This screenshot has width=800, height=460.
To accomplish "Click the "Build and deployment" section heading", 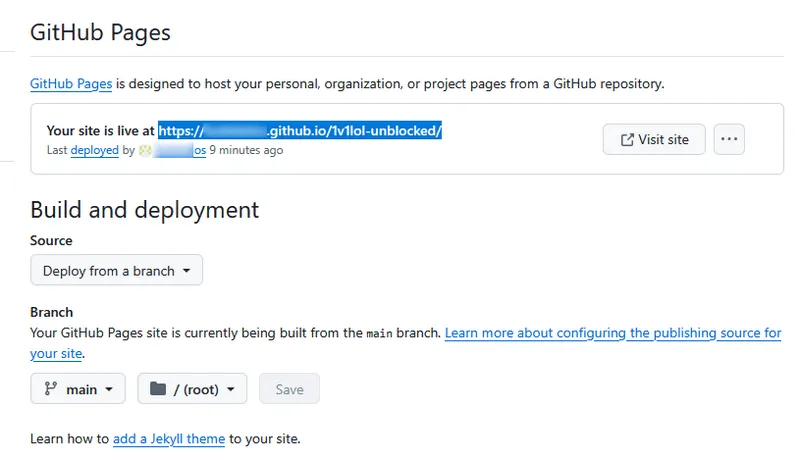I will [x=144, y=210].
